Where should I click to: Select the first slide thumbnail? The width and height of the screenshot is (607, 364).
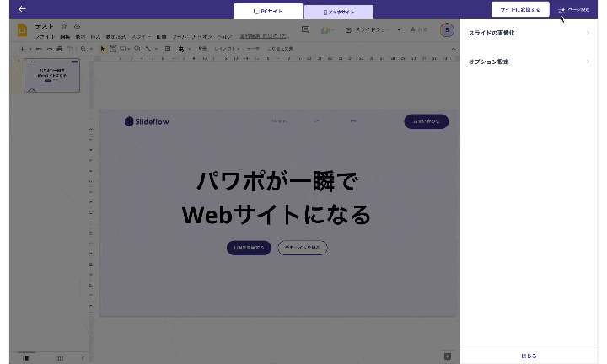click(52, 75)
